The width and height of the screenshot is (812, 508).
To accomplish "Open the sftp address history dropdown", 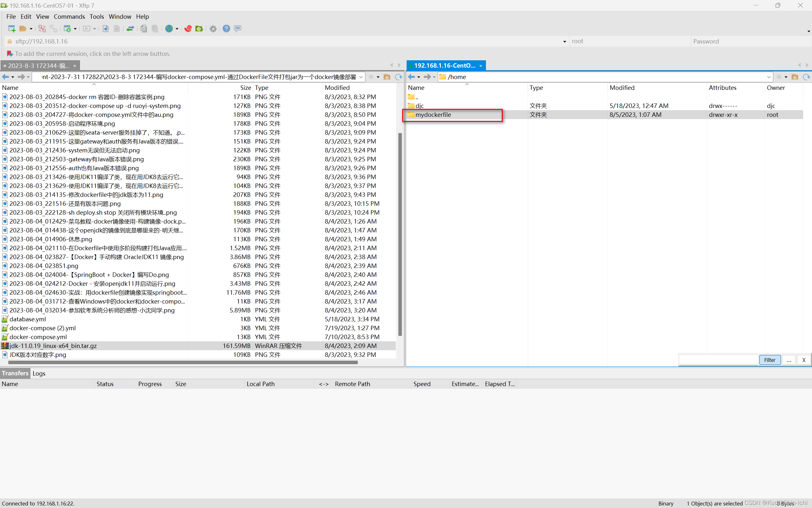I will tap(565, 42).
